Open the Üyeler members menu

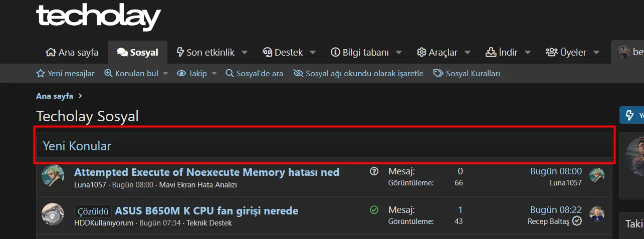[x=566, y=52]
